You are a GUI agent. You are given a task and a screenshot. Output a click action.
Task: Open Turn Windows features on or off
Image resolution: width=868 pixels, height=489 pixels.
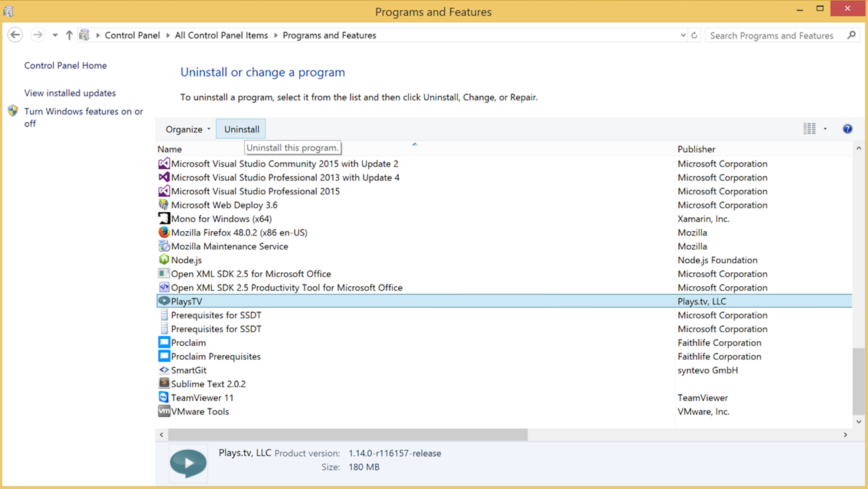click(x=83, y=117)
